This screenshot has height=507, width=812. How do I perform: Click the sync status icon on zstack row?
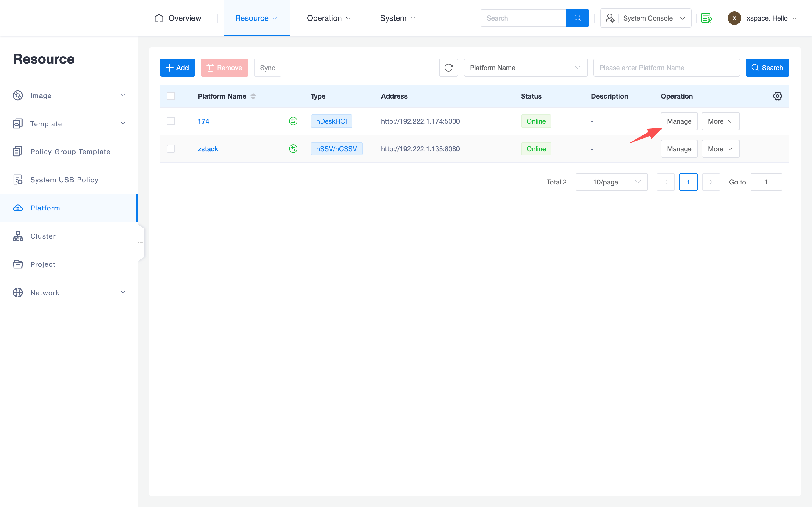(x=293, y=149)
